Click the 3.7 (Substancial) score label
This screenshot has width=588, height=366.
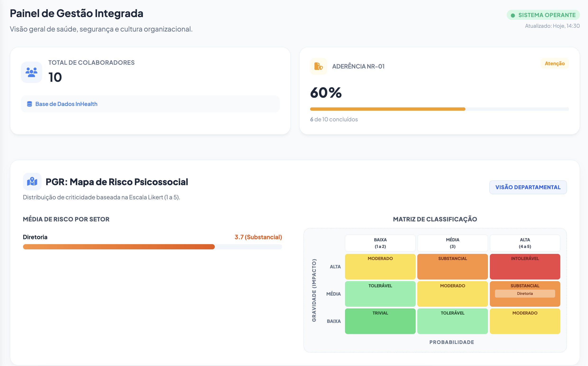click(x=258, y=237)
